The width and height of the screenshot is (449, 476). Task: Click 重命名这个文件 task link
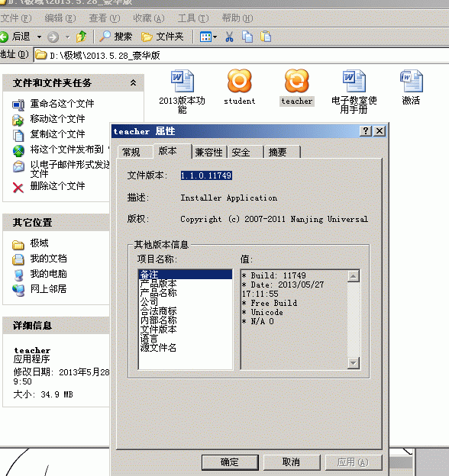point(62,104)
